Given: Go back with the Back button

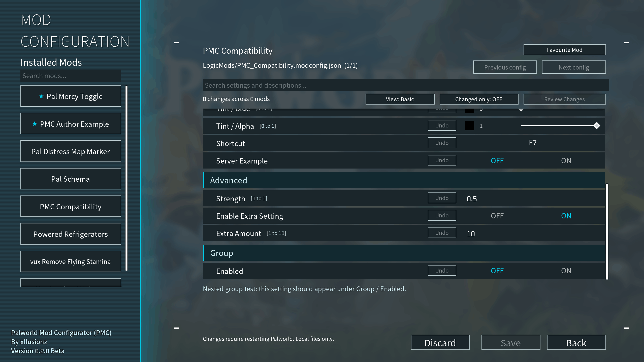Looking at the screenshot, I should click(x=576, y=343).
